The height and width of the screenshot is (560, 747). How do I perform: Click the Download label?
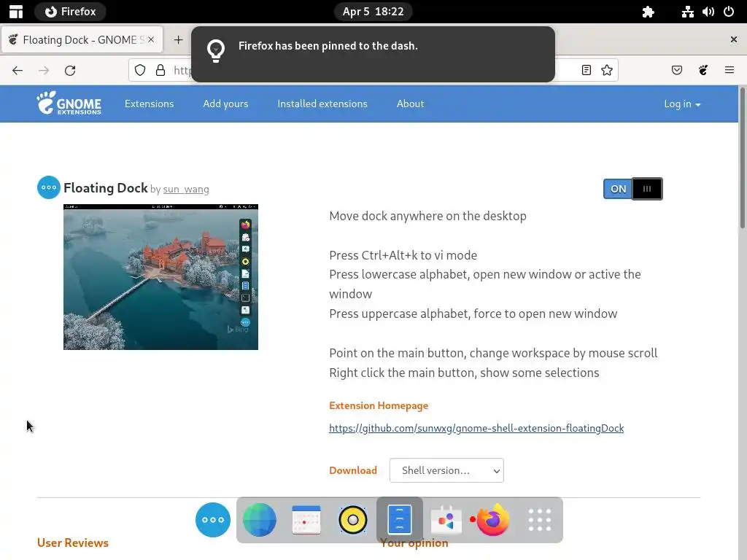pyautogui.click(x=353, y=470)
